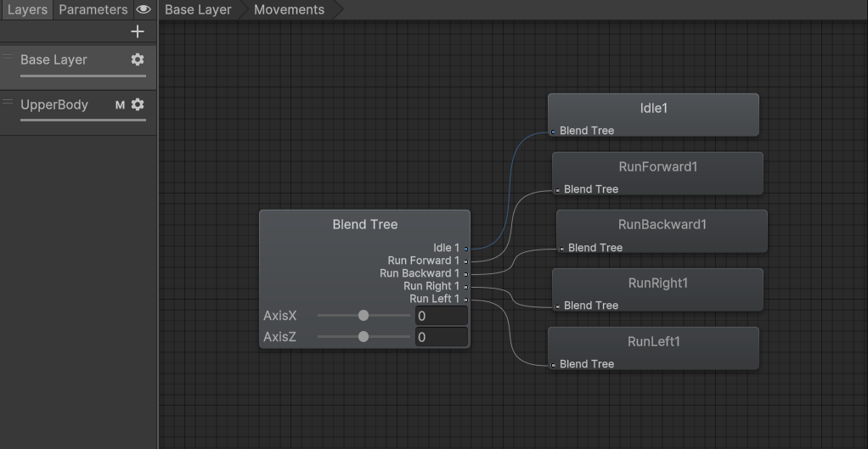Click the Idle 1 motion label
The height and width of the screenshot is (449, 868).
point(446,249)
